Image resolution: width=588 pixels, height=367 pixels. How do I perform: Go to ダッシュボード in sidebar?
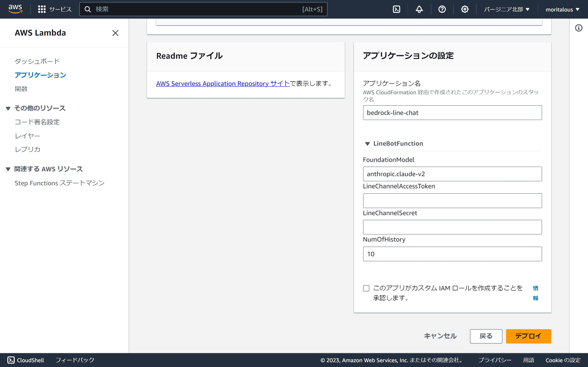tap(37, 61)
